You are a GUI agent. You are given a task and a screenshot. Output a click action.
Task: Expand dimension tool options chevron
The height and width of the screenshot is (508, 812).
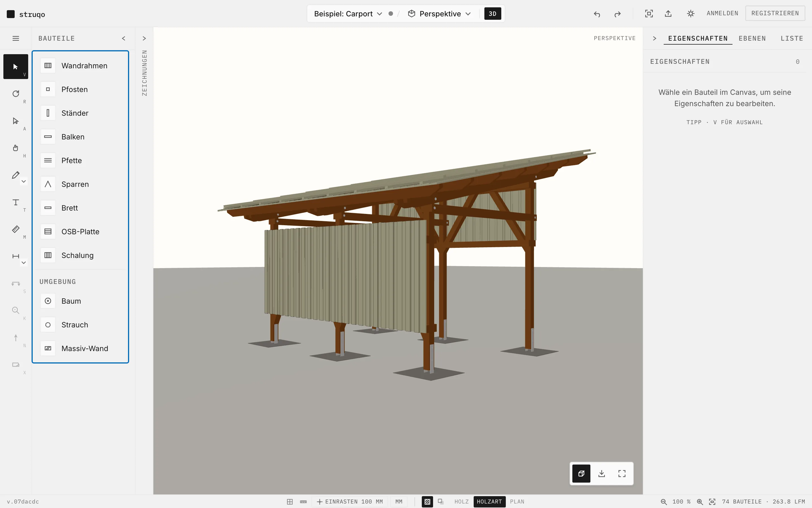[23, 262]
